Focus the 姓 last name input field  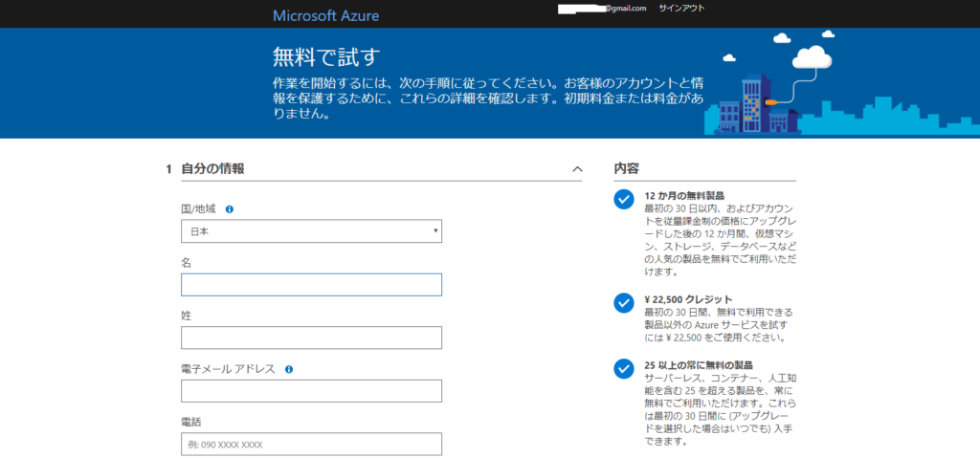tap(311, 338)
